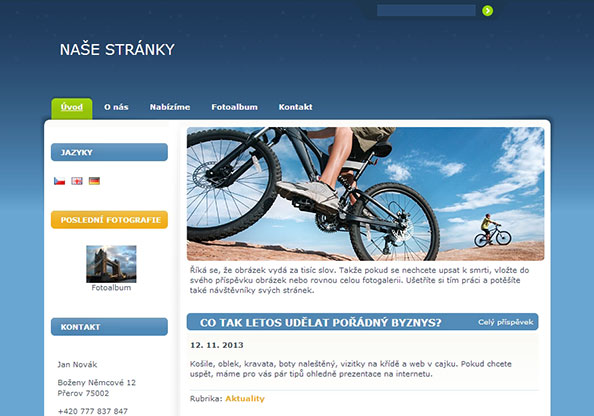The image size is (594, 416).
Task: Click into the search input field
Action: (426, 11)
